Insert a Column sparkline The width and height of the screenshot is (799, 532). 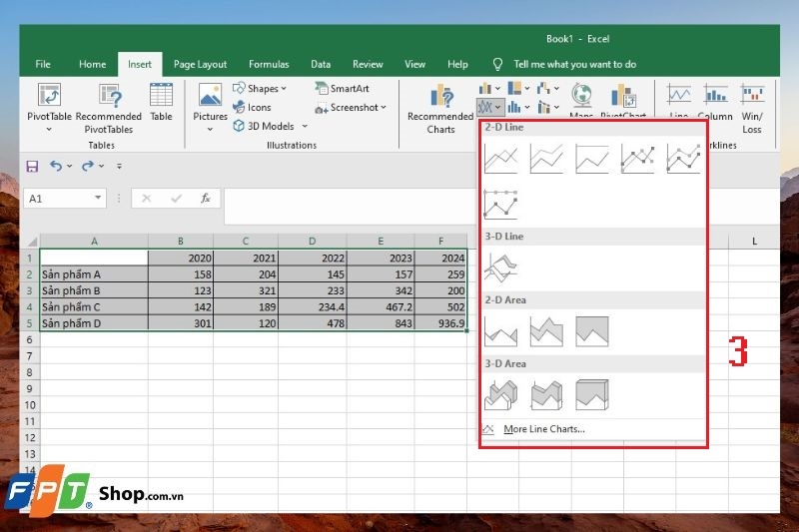click(x=715, y=102)
